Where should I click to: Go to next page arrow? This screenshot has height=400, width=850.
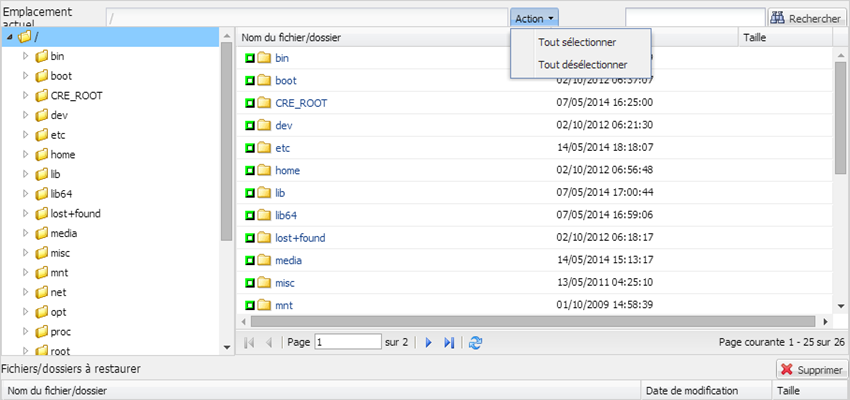(x=429, y=343)
